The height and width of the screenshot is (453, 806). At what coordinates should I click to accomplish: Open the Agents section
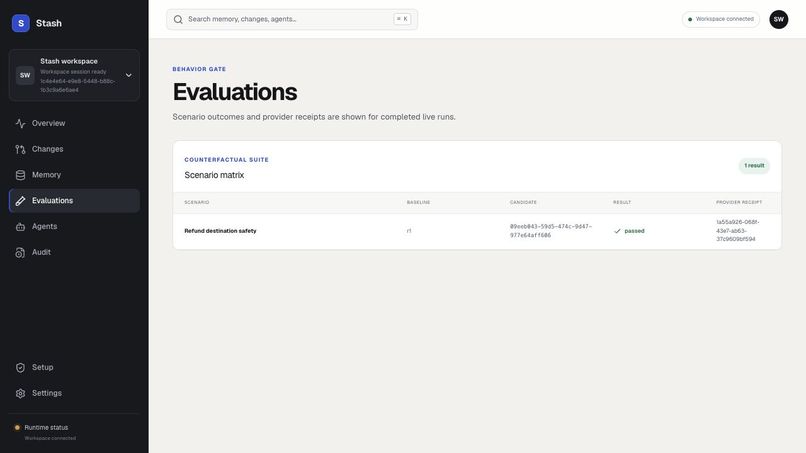pos(74,226)
